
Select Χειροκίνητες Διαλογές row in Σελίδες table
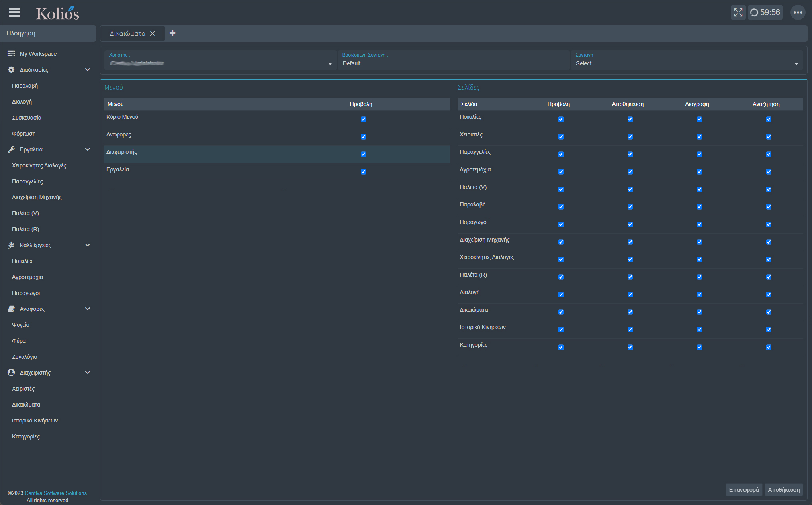(x=630, y=259)
